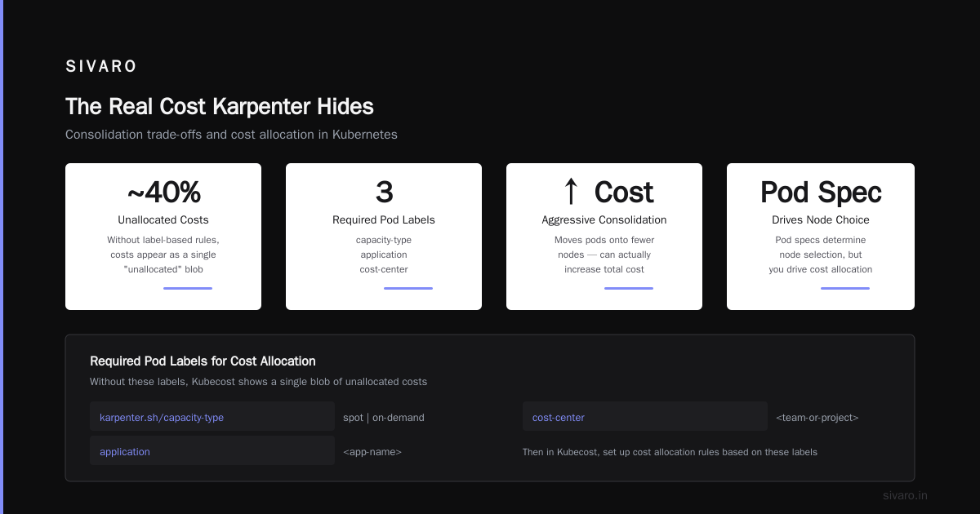Click the sivaro.in footer link

[x=906, y=495]
